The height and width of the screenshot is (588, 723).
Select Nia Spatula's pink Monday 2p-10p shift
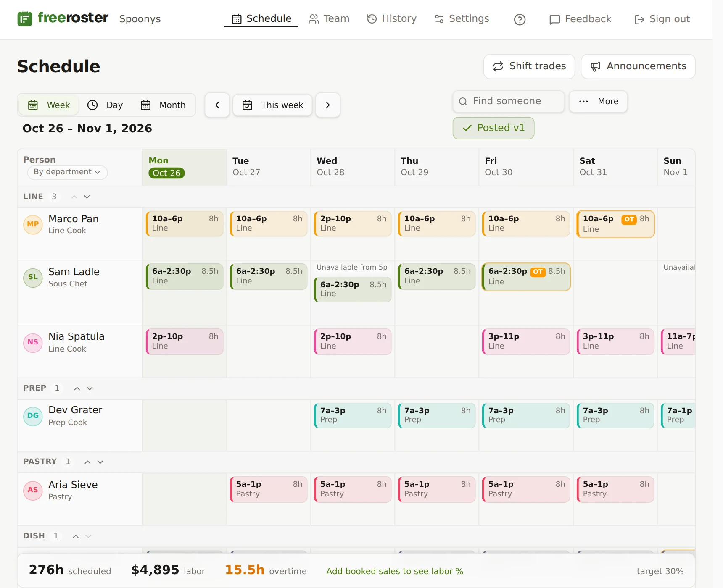[185, 341]
